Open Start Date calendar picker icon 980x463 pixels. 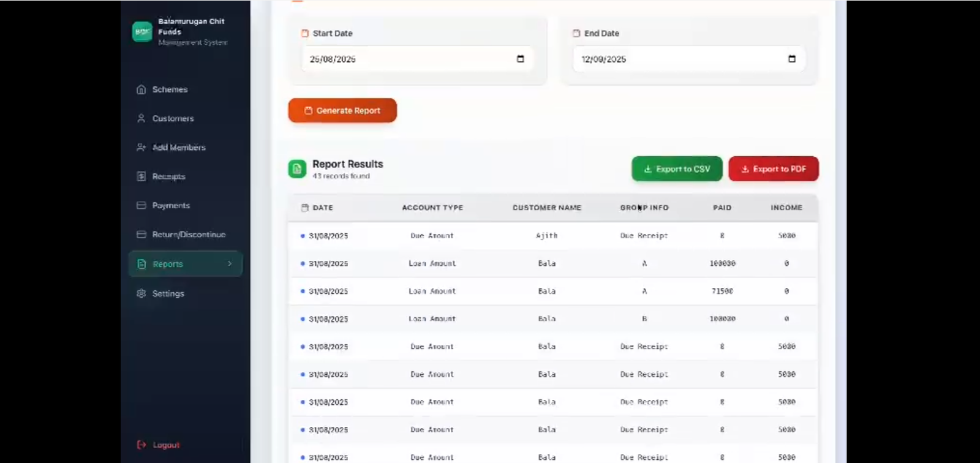(521, 59)
